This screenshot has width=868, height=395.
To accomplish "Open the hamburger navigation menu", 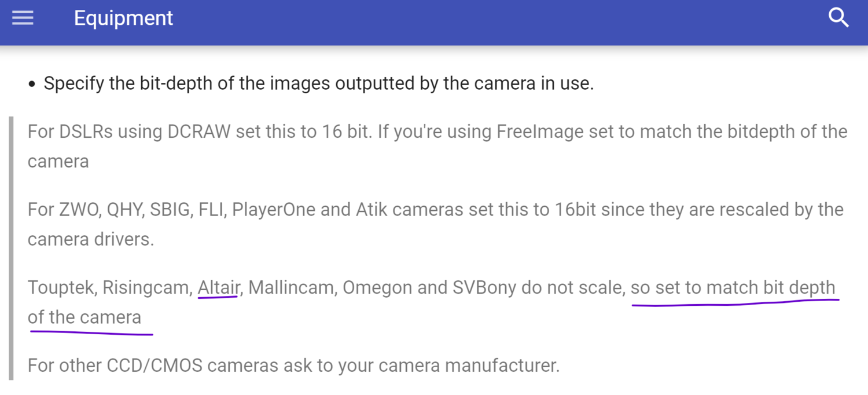I will point(23,19).
